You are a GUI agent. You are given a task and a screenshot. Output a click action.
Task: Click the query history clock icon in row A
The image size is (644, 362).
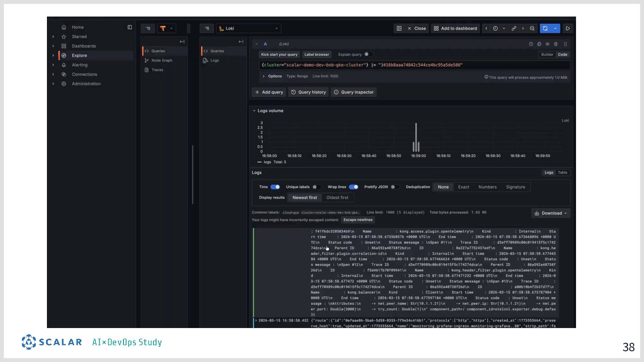coord(531,44)
